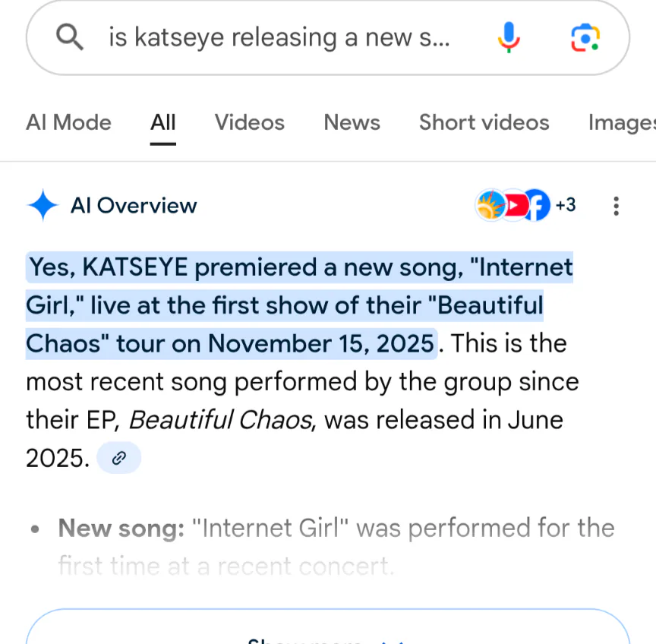
Task: Start voice search with the microphone
Action: [x=509, y=37]
